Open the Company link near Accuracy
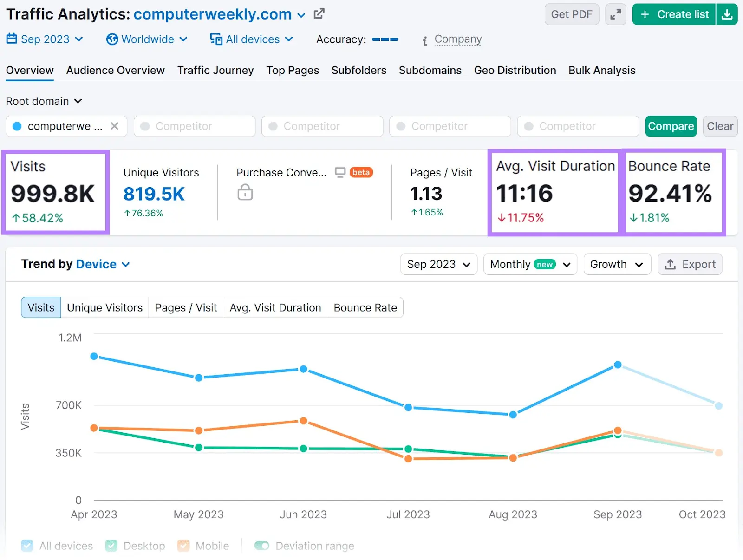The image size is (743, 560). point(458,39)
